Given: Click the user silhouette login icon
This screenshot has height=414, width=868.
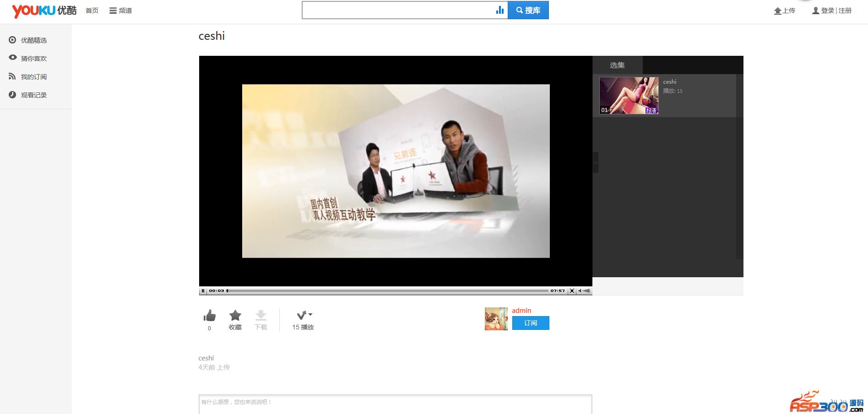Looking at the screenshot, I should click(816, 11).
